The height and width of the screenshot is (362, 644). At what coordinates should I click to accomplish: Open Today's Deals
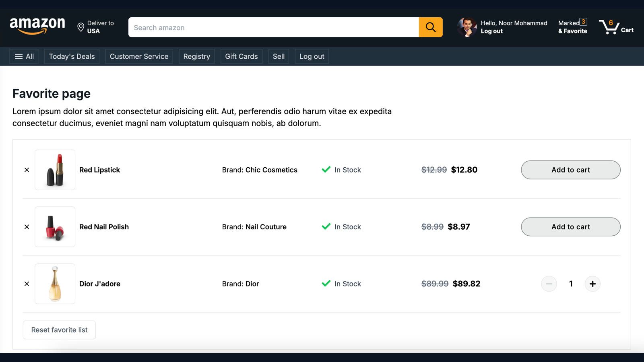coord(72,56)
